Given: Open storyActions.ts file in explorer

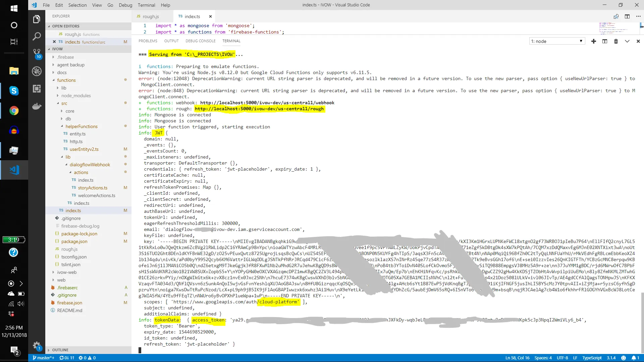Looking at the screenshot, I should (x=93, y=188).
